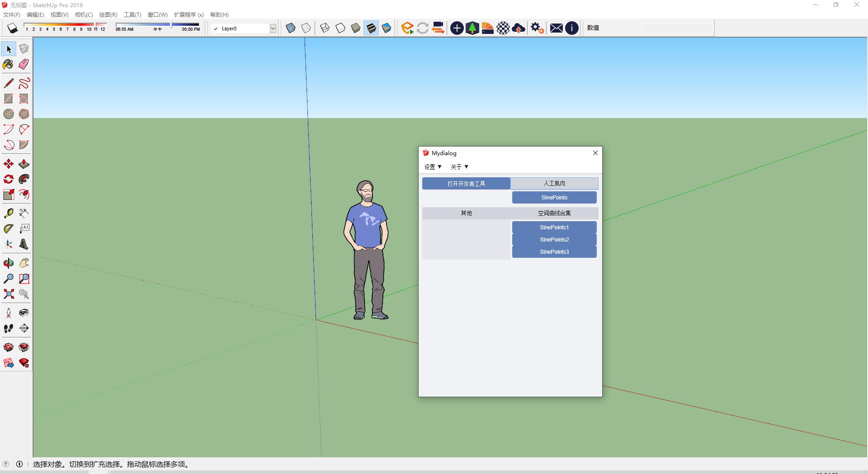Choose the Paint Bucket tool

click(9, 64)
